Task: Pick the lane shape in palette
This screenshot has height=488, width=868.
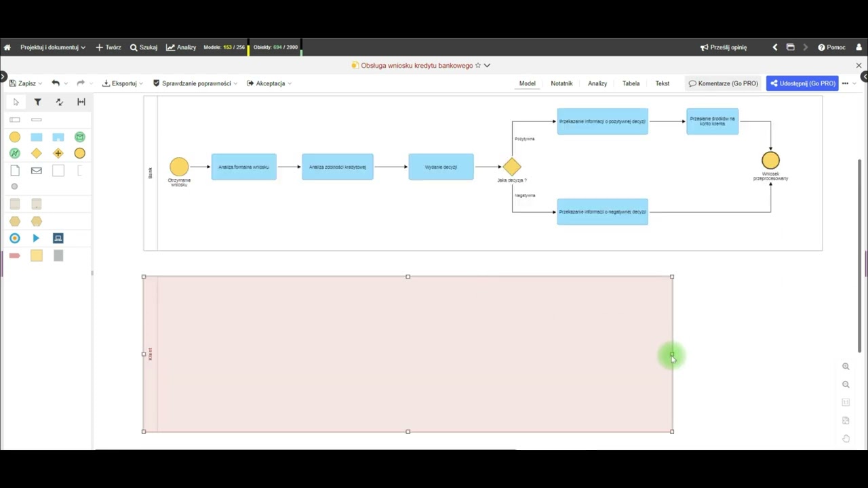Action: tap(37, 120)
